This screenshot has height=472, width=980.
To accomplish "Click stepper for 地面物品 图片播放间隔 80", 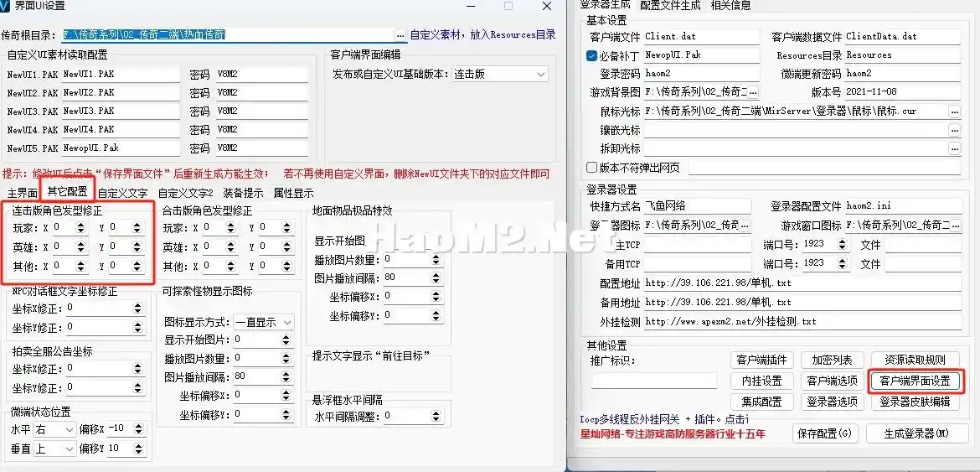I will point(436,277).
